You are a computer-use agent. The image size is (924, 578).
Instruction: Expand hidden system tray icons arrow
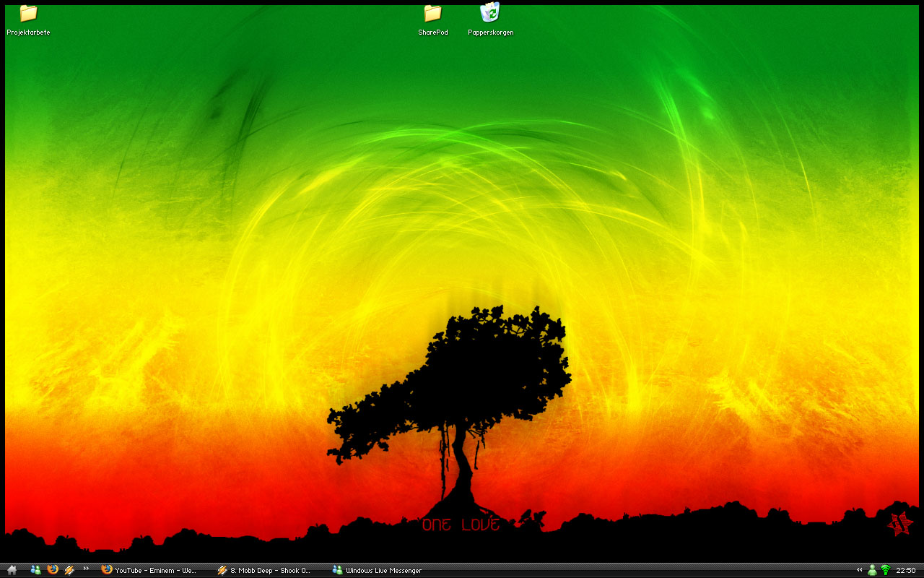[860, 570]
